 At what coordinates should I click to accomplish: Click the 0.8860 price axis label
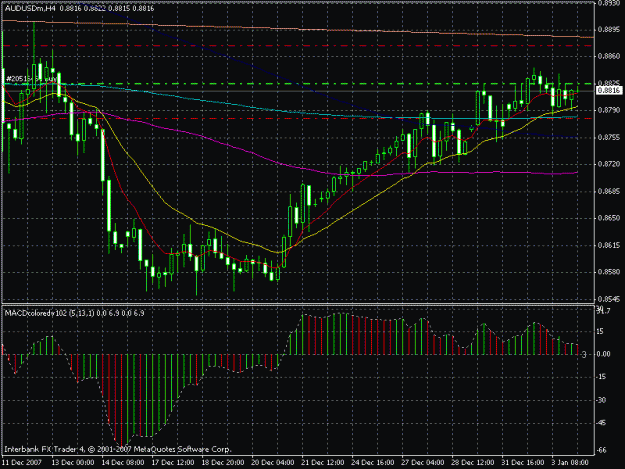(609, 56)
